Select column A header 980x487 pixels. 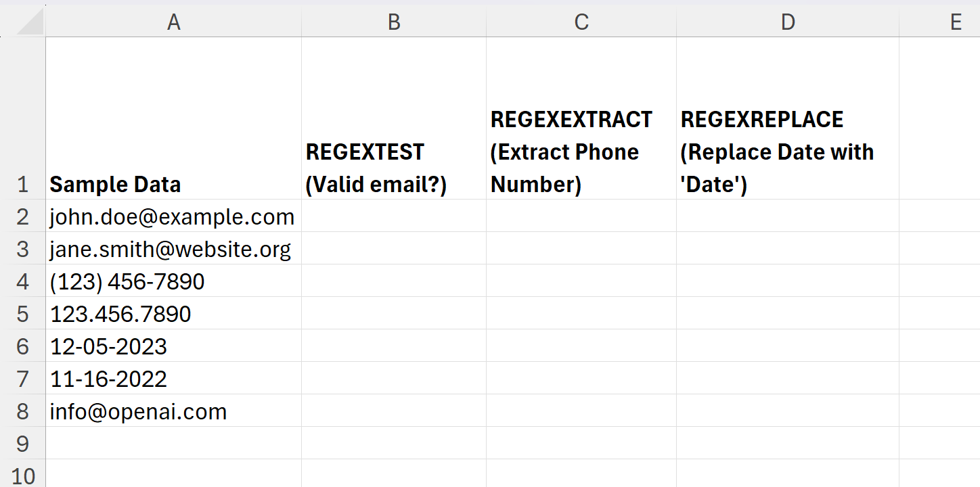point(174,22)
